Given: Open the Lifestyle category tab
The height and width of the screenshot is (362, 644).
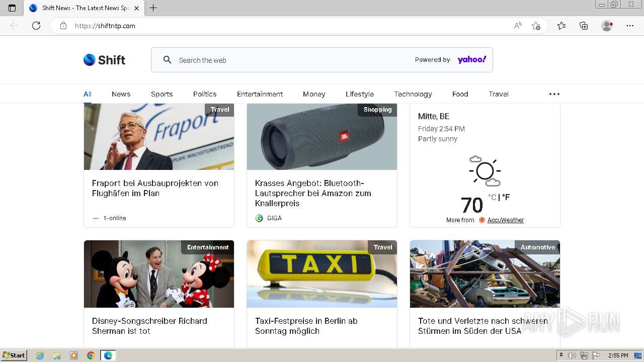Looking at the screenshot, I should tap(360, 94).
